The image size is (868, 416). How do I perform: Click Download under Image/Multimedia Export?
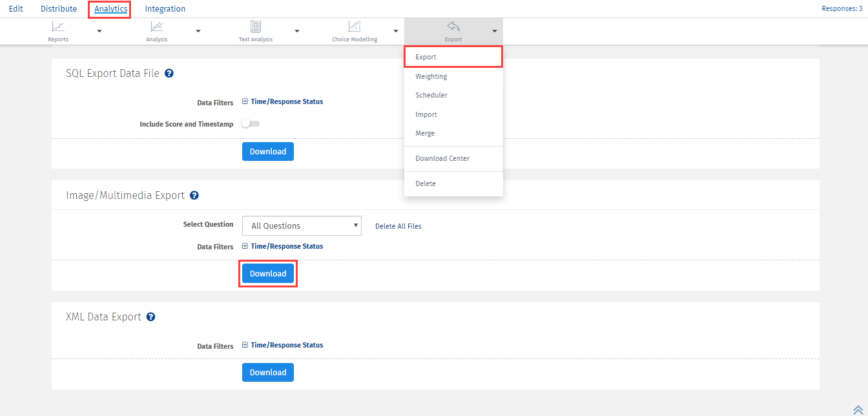click(x=268, y=274)
